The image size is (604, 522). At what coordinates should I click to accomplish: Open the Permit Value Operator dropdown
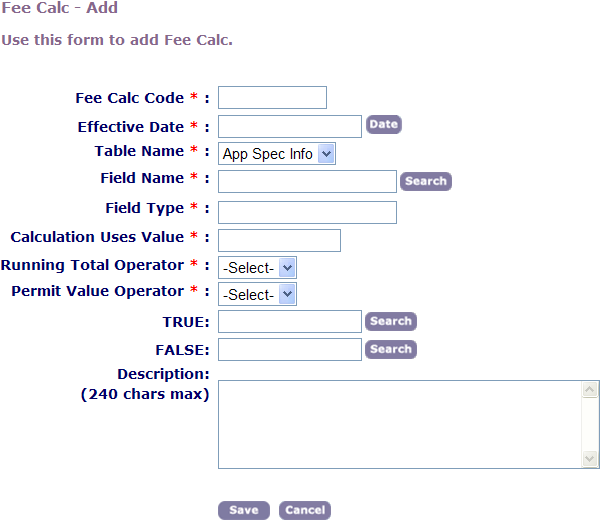pos(258,294)
